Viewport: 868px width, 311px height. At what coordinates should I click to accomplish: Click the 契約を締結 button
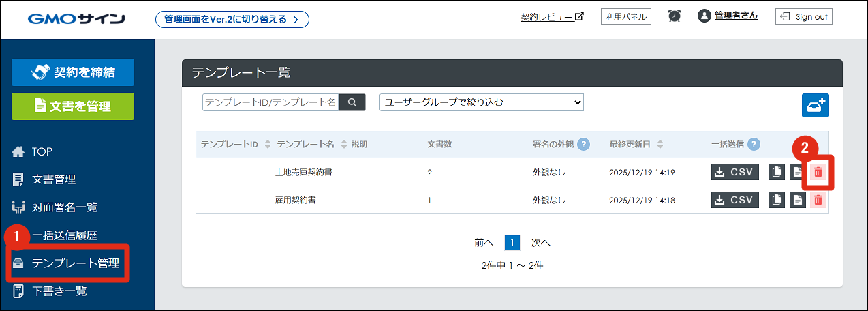coord(73,72)
